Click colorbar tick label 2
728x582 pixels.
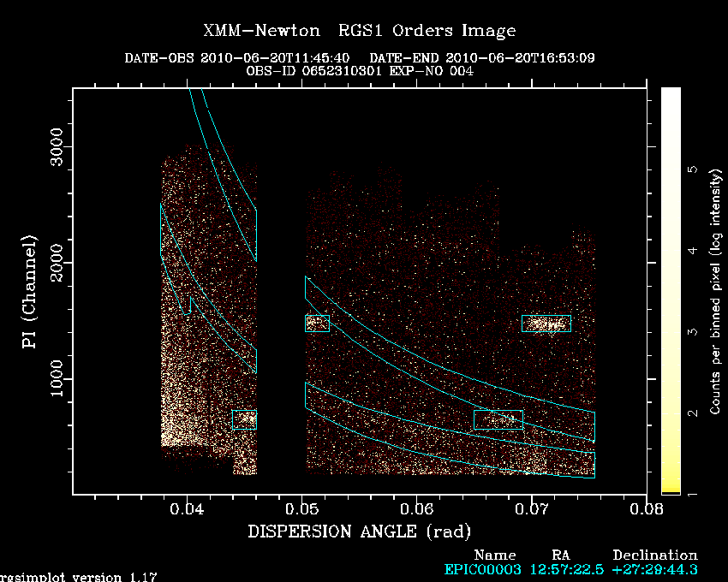coord(693,413)
